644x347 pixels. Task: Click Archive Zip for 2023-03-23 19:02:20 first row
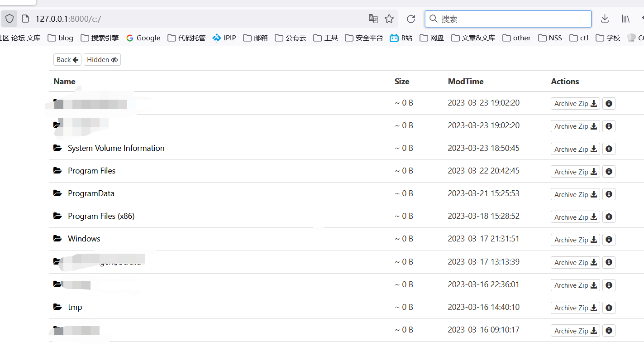(575, 104)
